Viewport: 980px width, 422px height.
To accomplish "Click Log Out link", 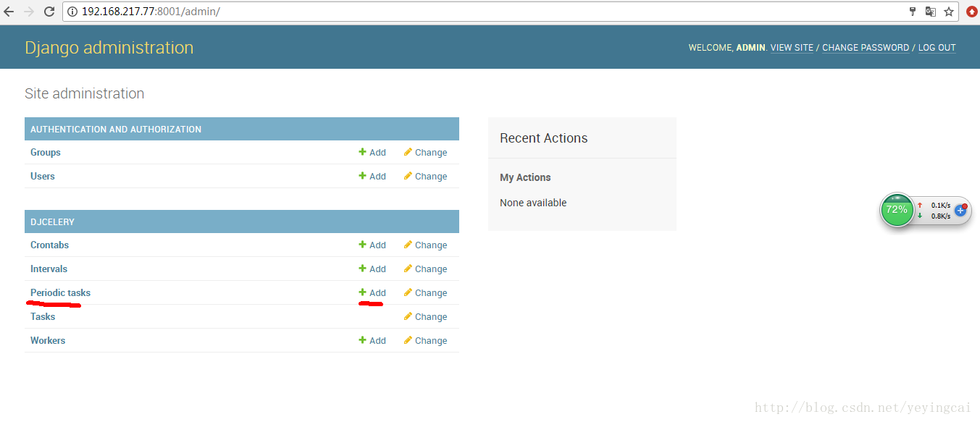I will (937, 48).
